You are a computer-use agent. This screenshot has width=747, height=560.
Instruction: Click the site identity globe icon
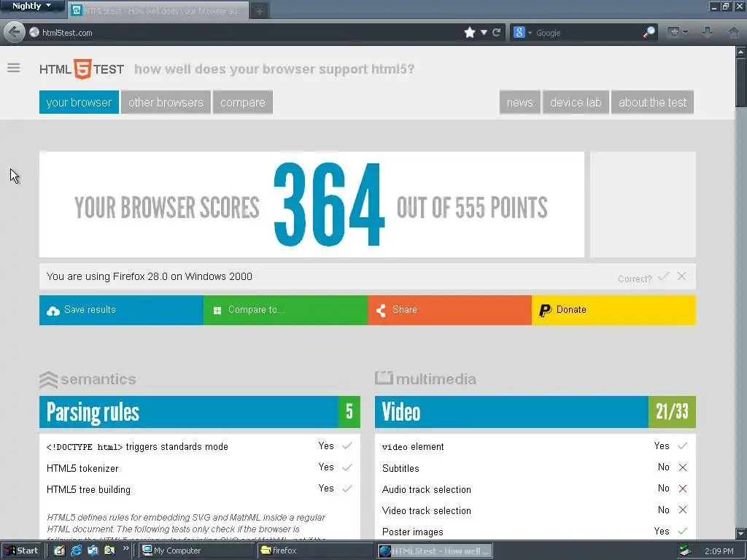pos(34,32)
